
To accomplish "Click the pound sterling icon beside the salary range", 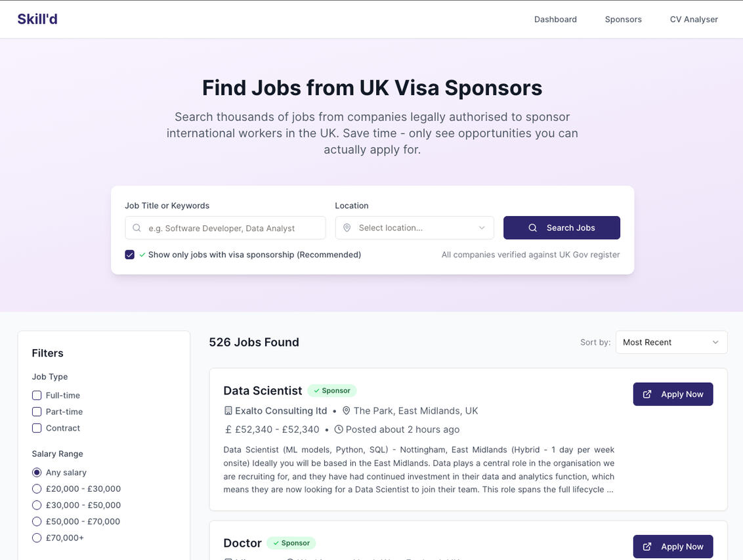I will pyautogui.click(x=227, y=429).
